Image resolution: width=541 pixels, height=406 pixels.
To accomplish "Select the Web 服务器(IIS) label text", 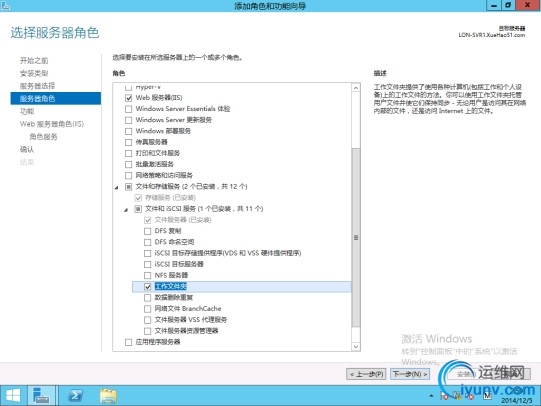I will click(x=159, y=98).
